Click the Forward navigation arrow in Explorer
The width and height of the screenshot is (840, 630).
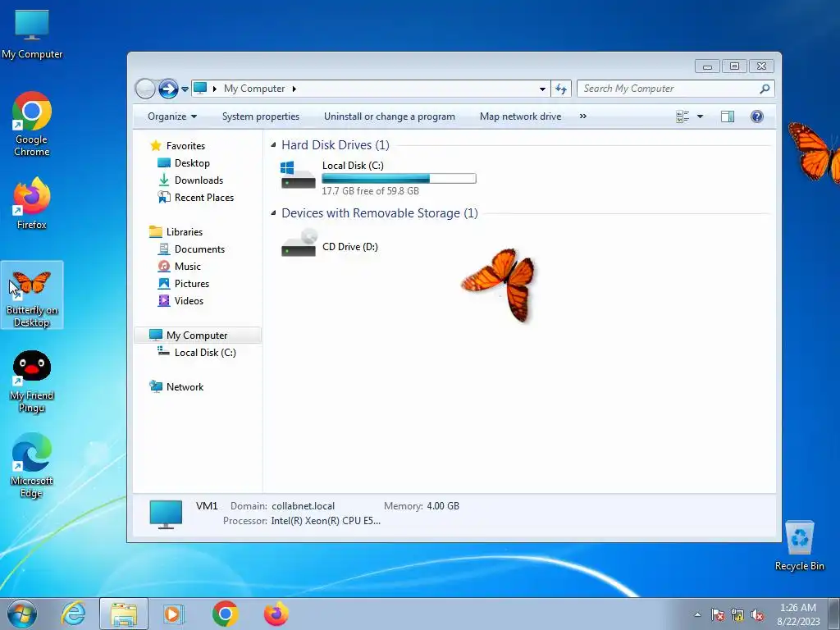167,89
